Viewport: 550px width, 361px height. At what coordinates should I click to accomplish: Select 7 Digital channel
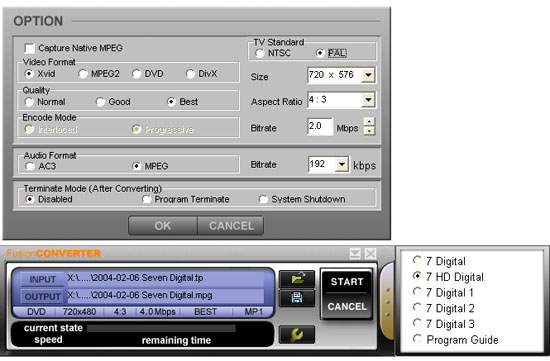(417, 260)
